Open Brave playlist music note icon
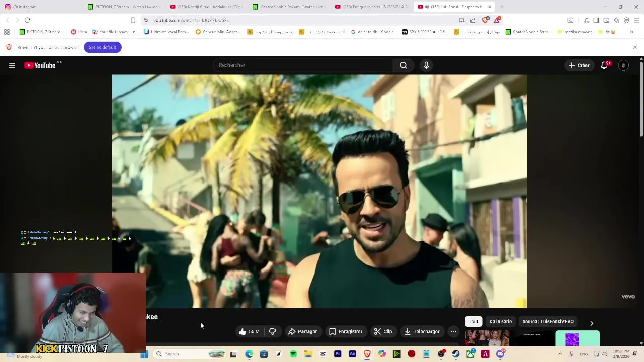 [x=586, y=20]
